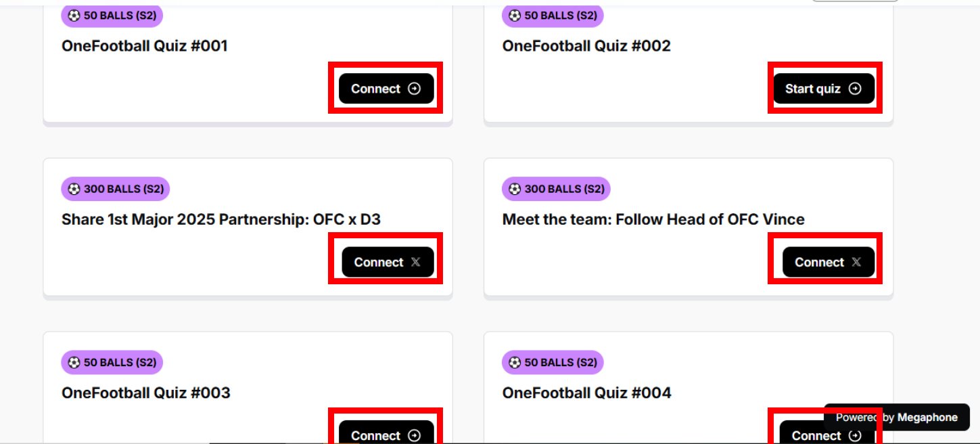
Task: Click Connect button for OneFootball Quiz #001
Action: tap(386, 89)
